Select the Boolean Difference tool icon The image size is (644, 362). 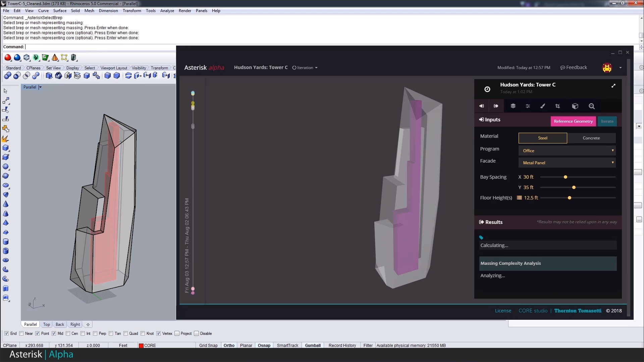(17, 76)
